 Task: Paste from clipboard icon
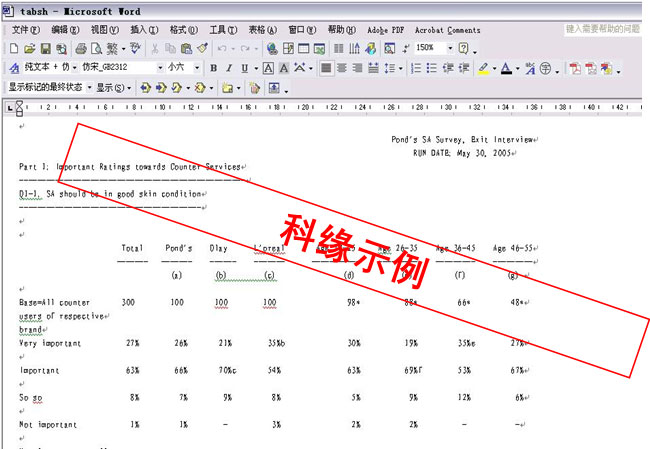187,48
